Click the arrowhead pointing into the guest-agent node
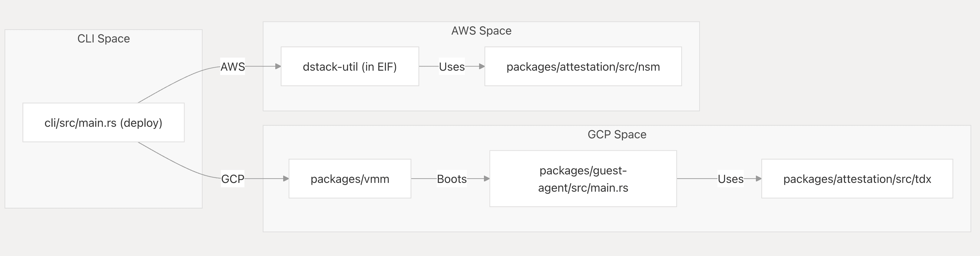This screenshot has width=980, height=256. (487, 179)
